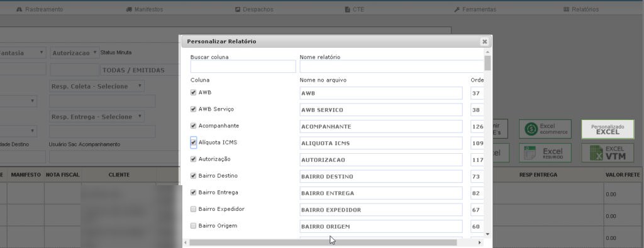Click the dialog scroll down arrow
The image size is (644, 248).
(x=487, y=234)
